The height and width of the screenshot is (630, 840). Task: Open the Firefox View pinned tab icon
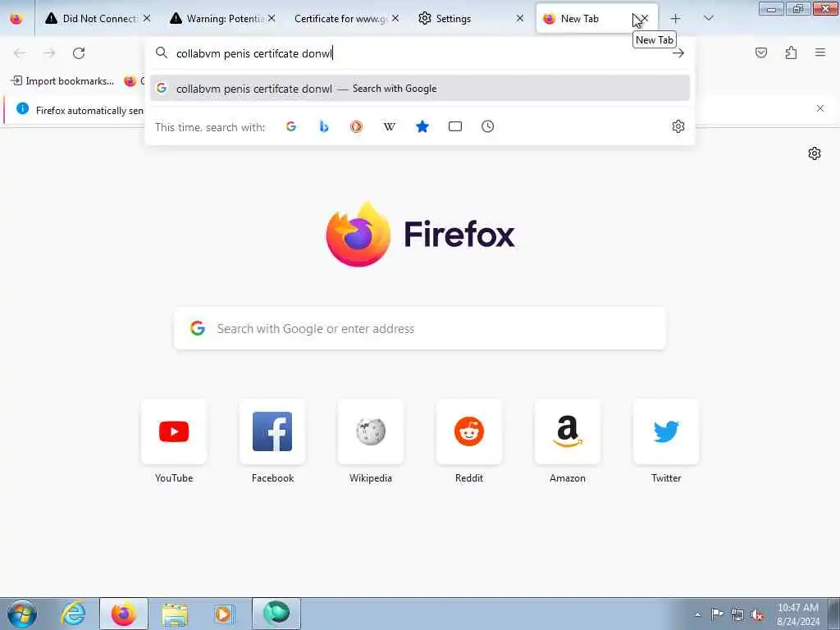(x=16, y=19)
